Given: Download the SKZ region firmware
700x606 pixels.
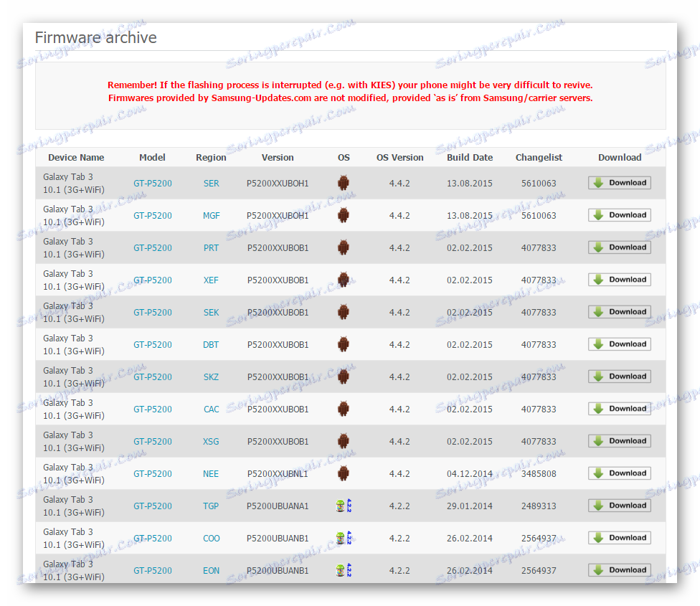Looking at the screenshot, I should click(619, 377).
